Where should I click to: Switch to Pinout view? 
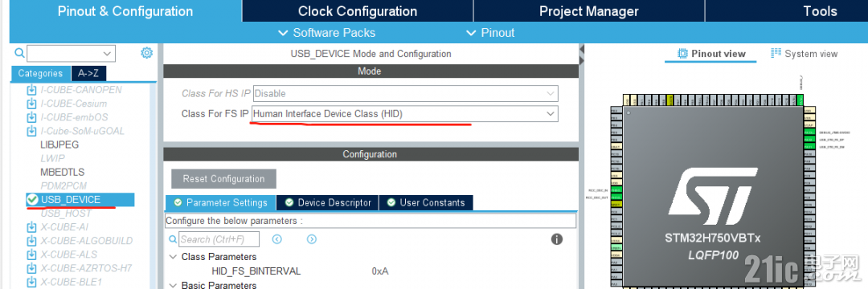(x=712, y=54)
